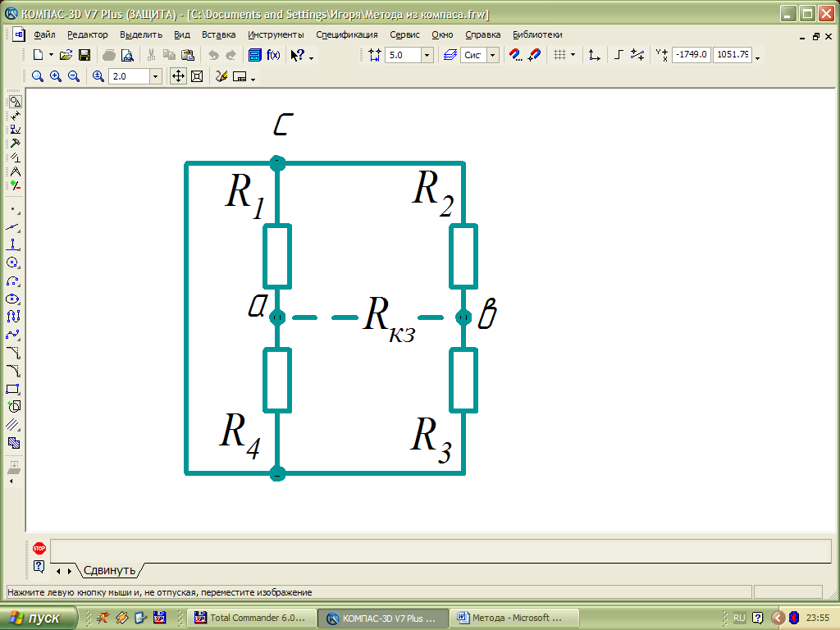Toggle the grid display button
This screenshot has height=630, width=840.
coord(559,55)
